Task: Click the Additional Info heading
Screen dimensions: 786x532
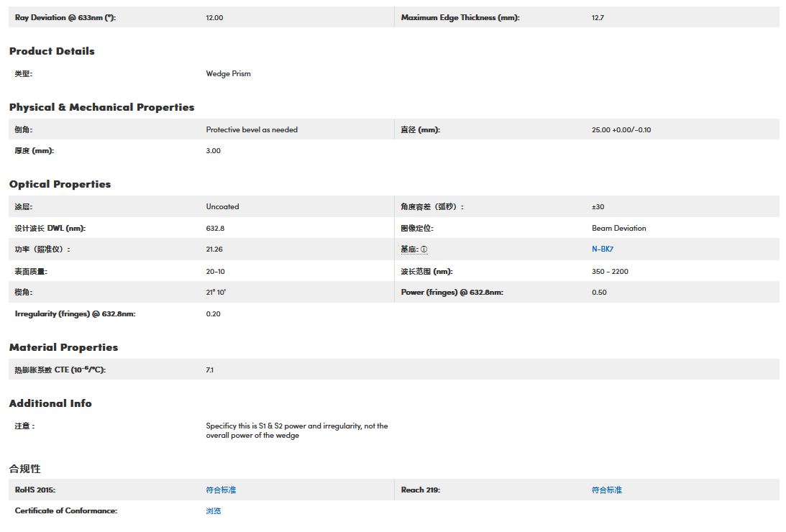Action: click(x=50, y=403)
